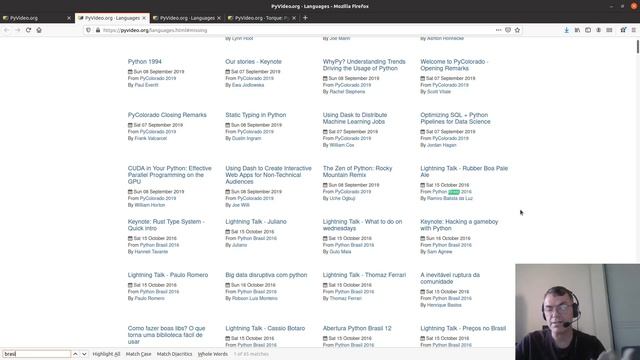This screenshot has height=360, width=640.
Task: Open Como fazer boas libs talk
Action: click(x=167, y=335)
